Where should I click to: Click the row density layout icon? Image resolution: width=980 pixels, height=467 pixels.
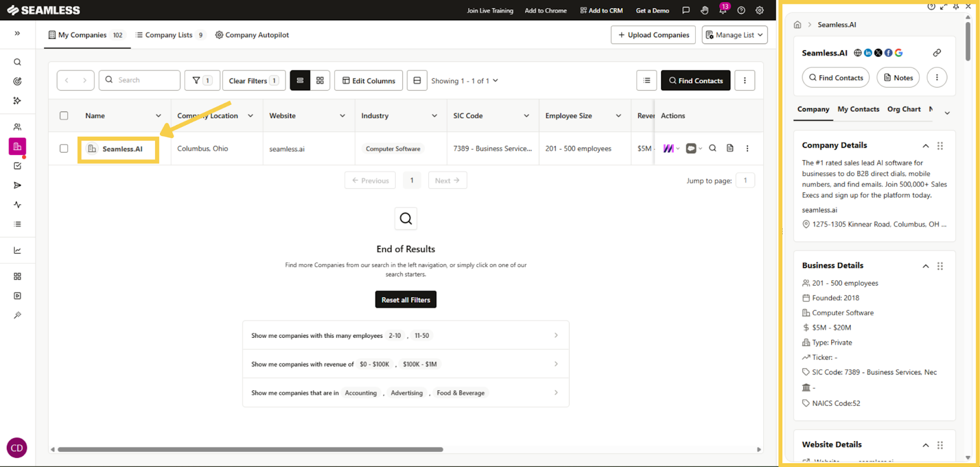[417, 80]
